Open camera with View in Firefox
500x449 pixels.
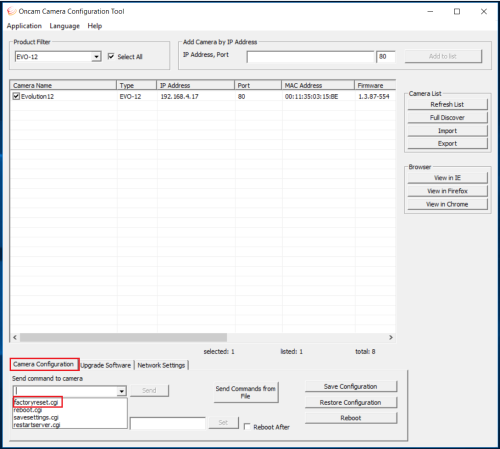point(447,191)
